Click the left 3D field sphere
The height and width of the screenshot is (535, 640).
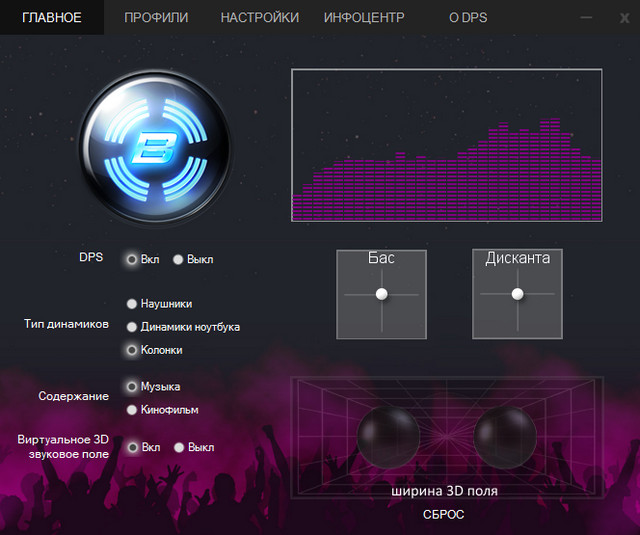tap(388, 437)
